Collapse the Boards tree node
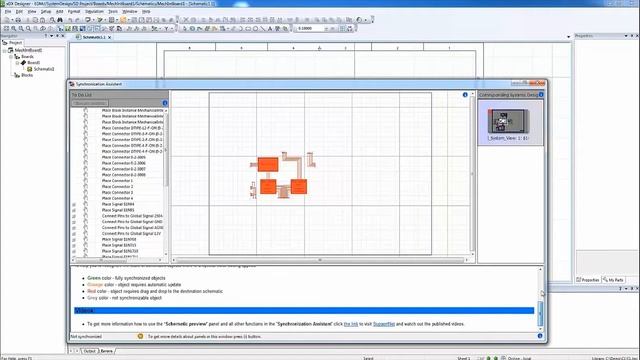Screen dimensions: 640x360 pyautogui.click(x=11, y=57)
